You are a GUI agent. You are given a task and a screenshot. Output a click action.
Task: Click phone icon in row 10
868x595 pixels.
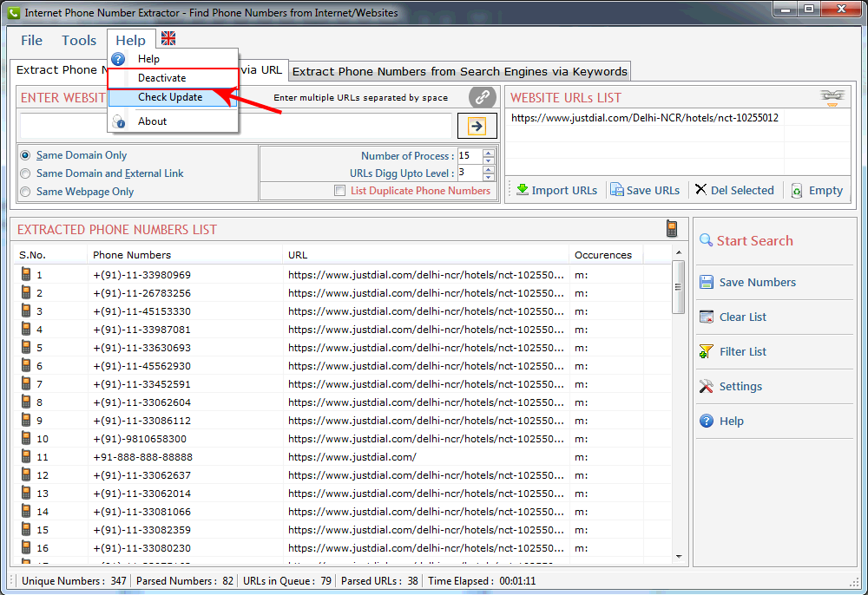pos(26,438)
